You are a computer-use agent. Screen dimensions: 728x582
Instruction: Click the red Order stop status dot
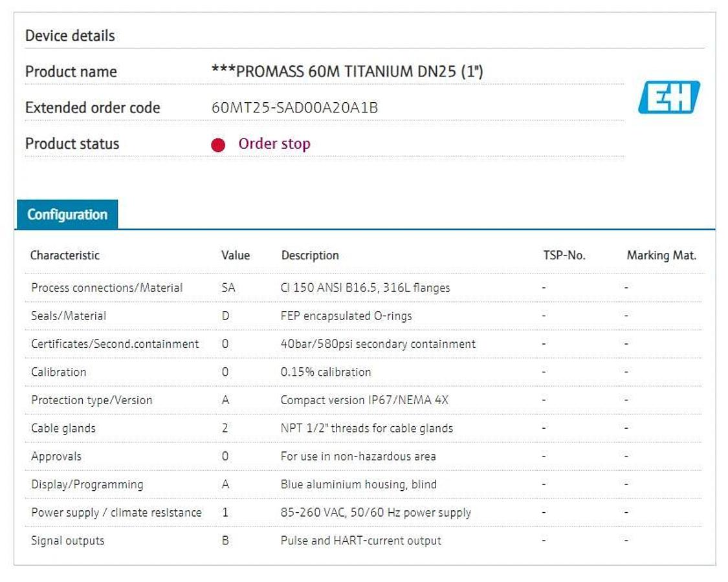pyautogui.click(x=218, y=145)
